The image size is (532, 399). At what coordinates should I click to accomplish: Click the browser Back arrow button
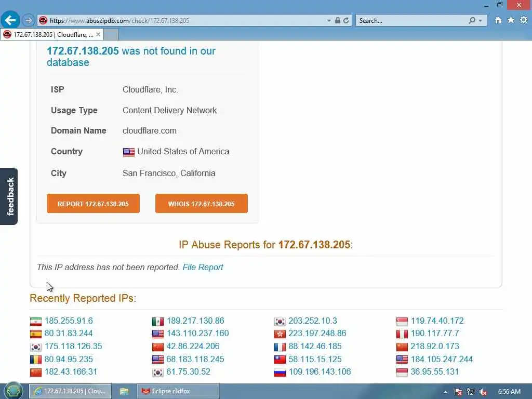click(x=10, y=20)
